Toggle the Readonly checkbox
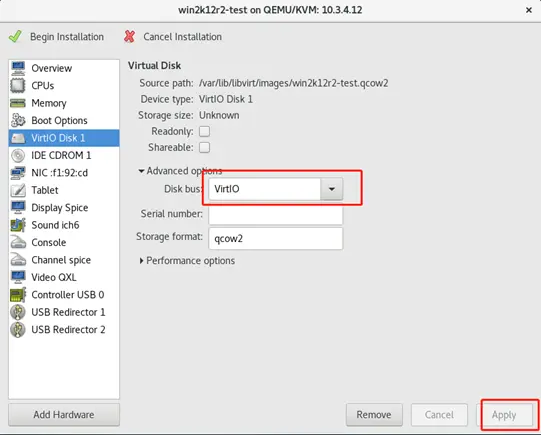541x435 pixels. 205,131
